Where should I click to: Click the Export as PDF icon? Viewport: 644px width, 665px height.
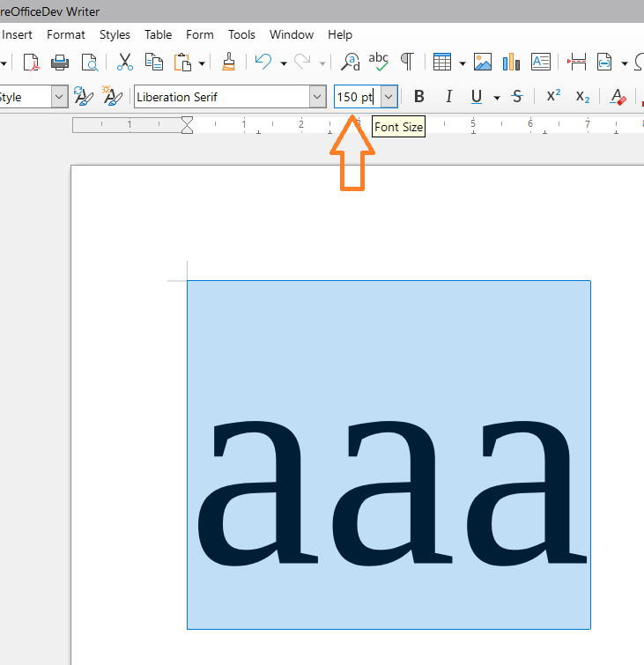(32, 62)
